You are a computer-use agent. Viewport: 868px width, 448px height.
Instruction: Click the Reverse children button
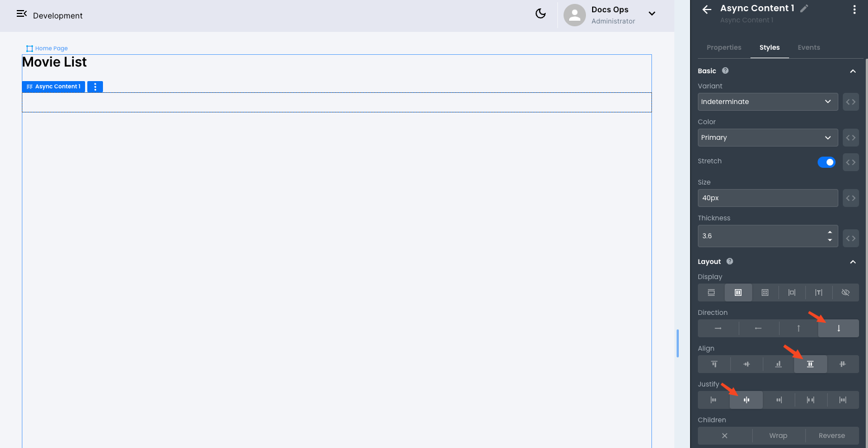832,436
